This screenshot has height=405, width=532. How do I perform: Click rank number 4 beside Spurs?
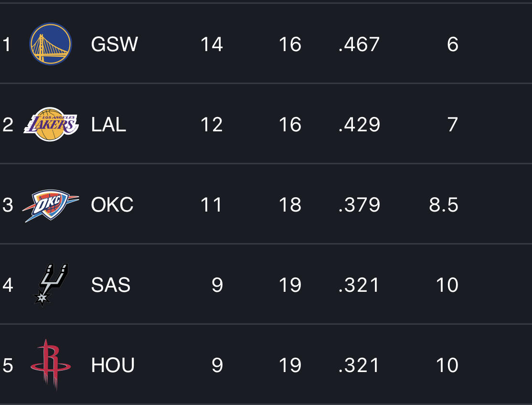[x=8, y=285]
